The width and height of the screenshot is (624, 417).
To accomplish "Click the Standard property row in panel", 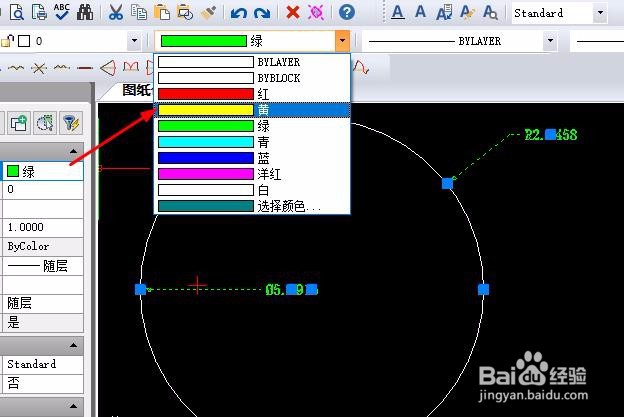I will click(43, 364).
